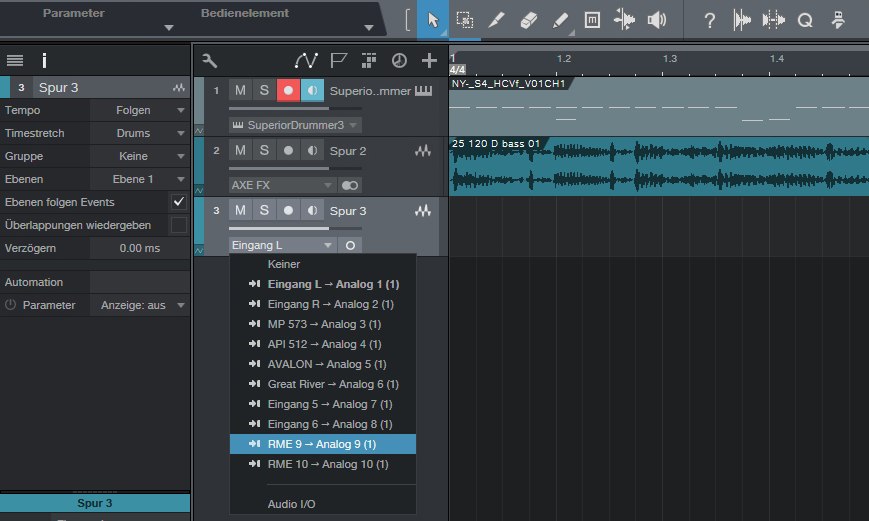Toggle stereo channel mode on Spur 2
This screenshot has height=521, width=869.
350,185
